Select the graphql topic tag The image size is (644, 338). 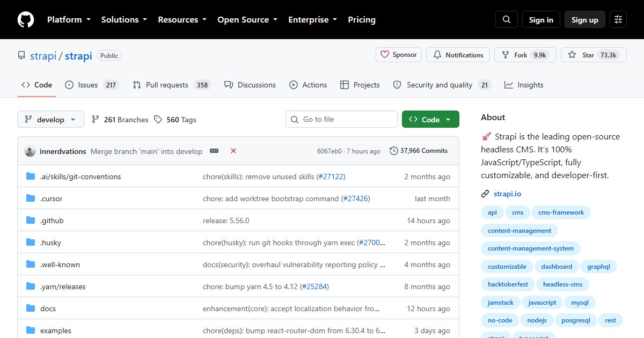[599, 267]
